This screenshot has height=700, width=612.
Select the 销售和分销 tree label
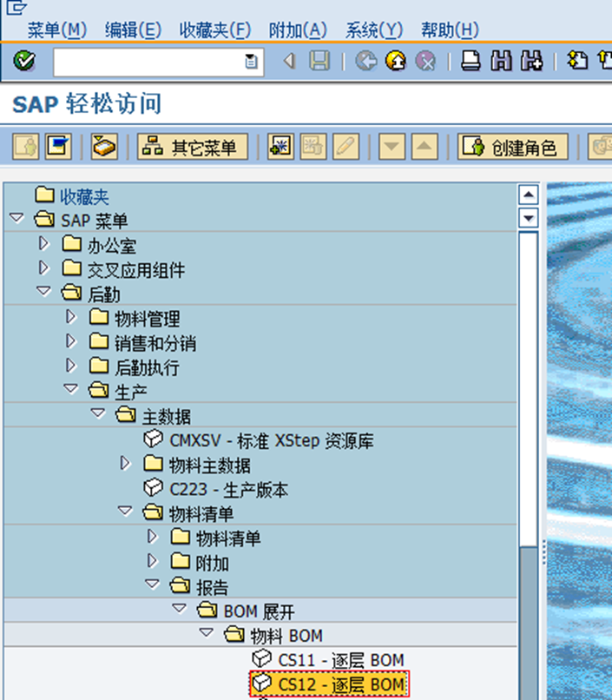coord(155,343)
